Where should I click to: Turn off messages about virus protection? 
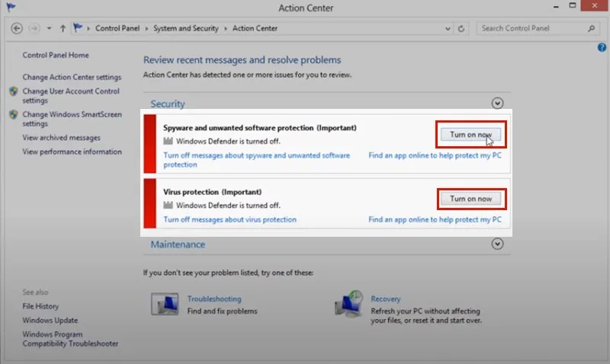pos(230,219)
